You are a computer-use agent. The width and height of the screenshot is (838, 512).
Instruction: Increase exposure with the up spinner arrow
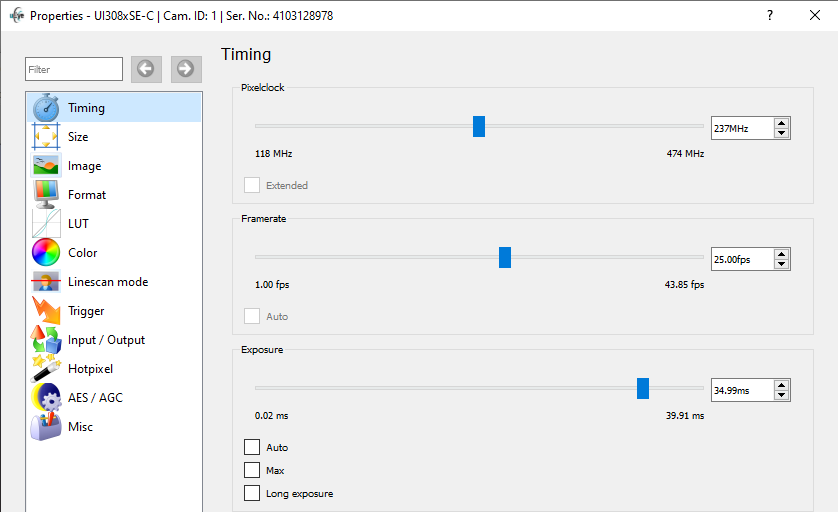781,385
